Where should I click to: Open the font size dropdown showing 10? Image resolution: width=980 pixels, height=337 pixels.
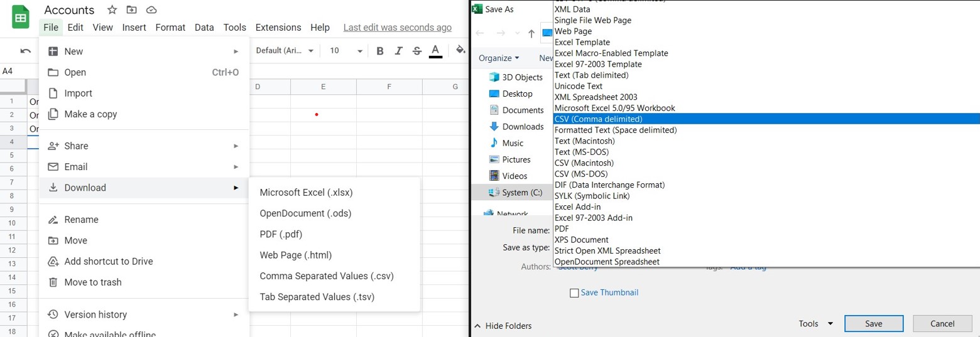(346, 51)
